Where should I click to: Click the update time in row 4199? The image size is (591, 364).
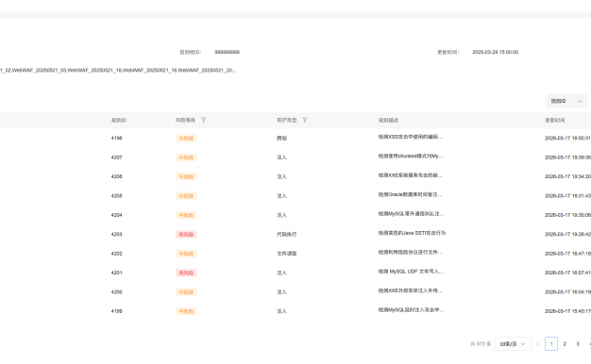click(x=567, y=311)
